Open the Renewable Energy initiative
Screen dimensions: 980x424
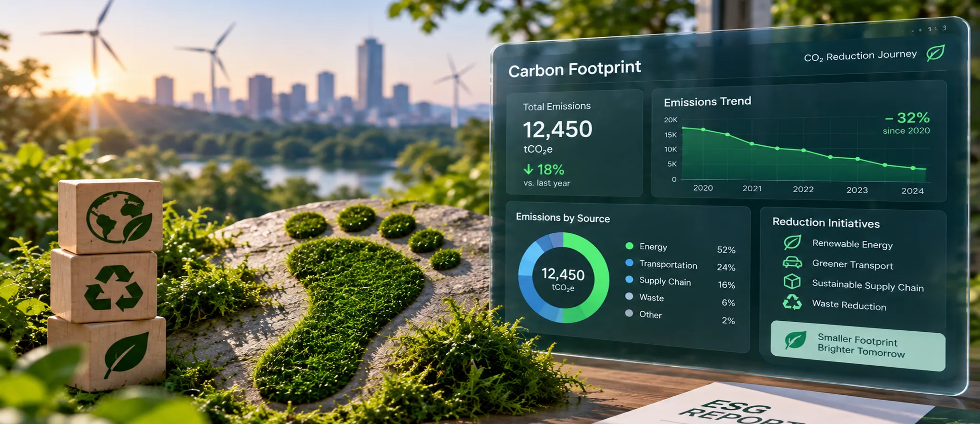pyautogui.click(x=838, y=244)
